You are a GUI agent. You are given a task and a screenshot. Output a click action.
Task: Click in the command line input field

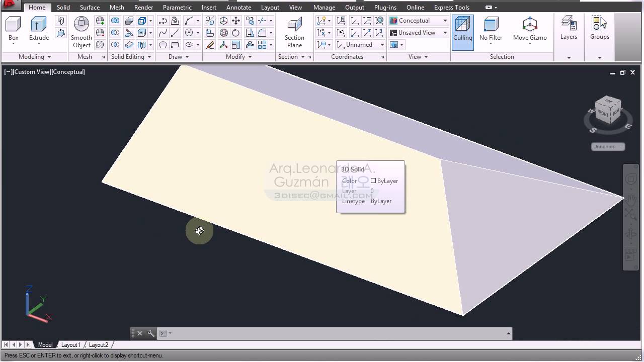click(337, 333)
